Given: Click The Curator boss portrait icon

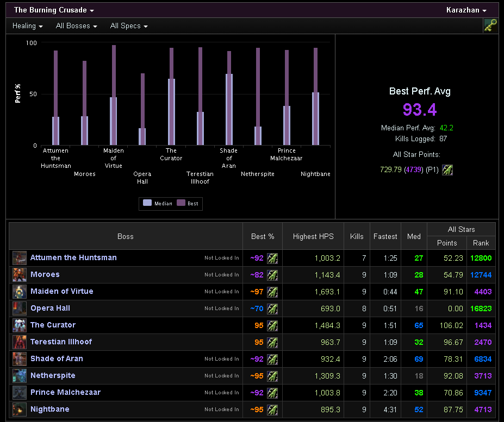Looking at the screenshot, I should click(19, 325).
